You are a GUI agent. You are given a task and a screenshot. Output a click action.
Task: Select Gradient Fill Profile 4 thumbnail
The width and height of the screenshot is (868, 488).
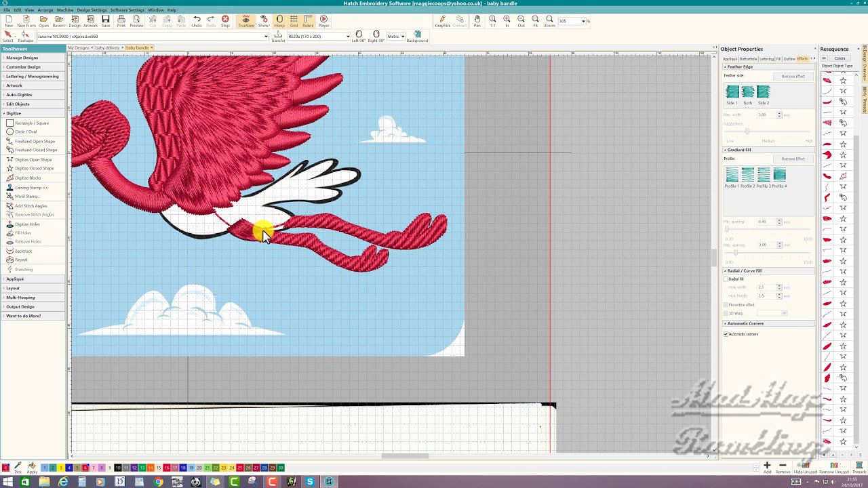[779, 175]
